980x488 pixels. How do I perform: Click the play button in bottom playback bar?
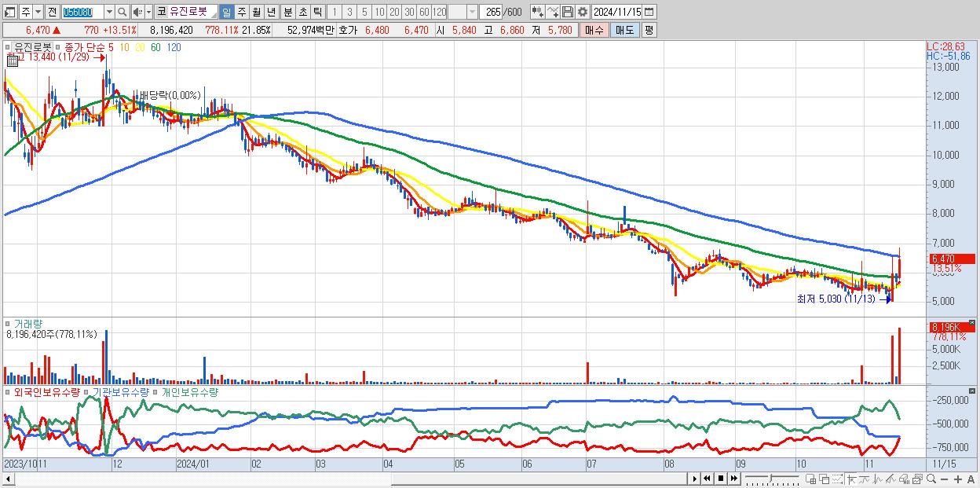click(x=695, y=479)
